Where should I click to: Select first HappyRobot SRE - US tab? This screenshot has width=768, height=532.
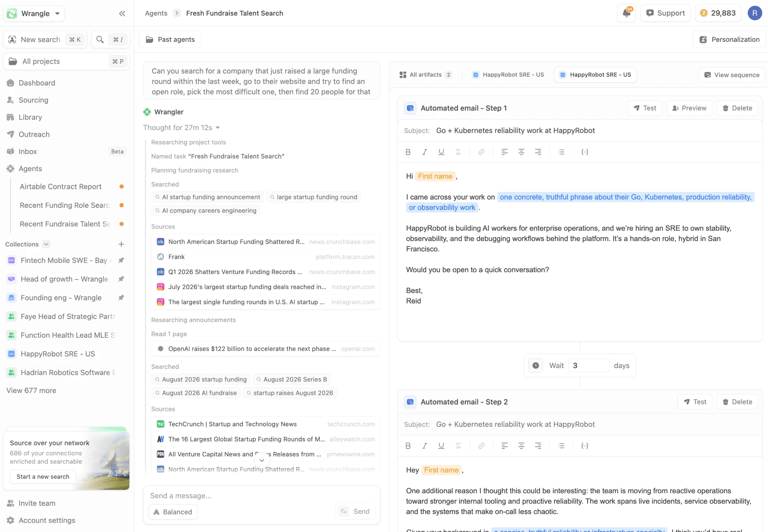point(508,74)
